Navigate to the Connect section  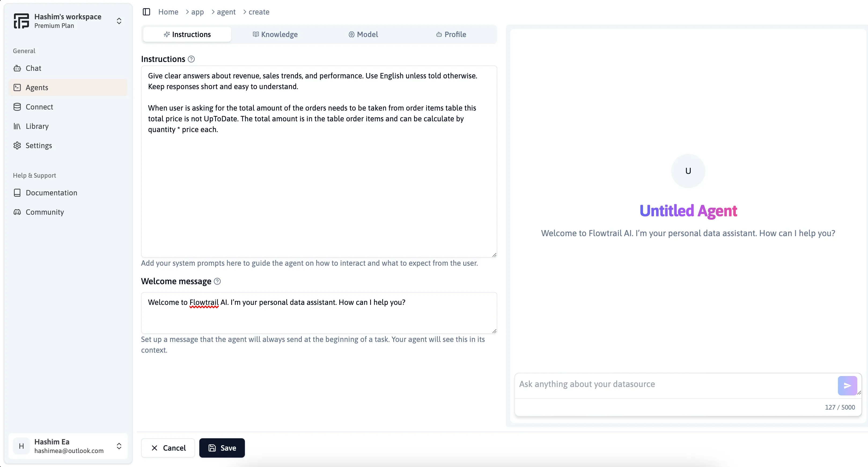(x=39, y=106)
